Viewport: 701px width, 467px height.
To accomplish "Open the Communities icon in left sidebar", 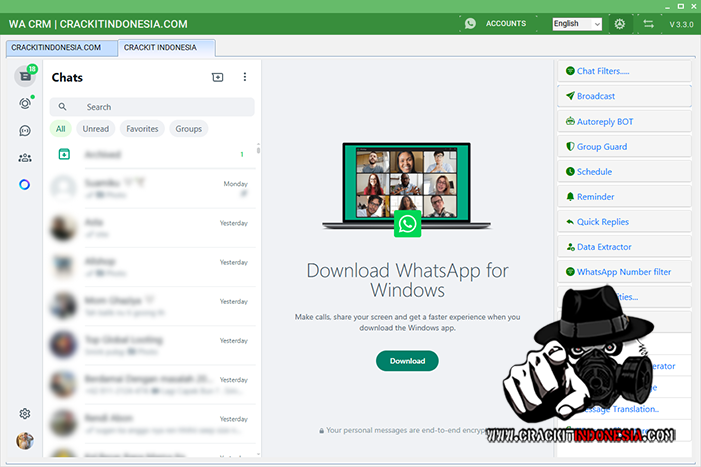I will [x=25, y=157].
